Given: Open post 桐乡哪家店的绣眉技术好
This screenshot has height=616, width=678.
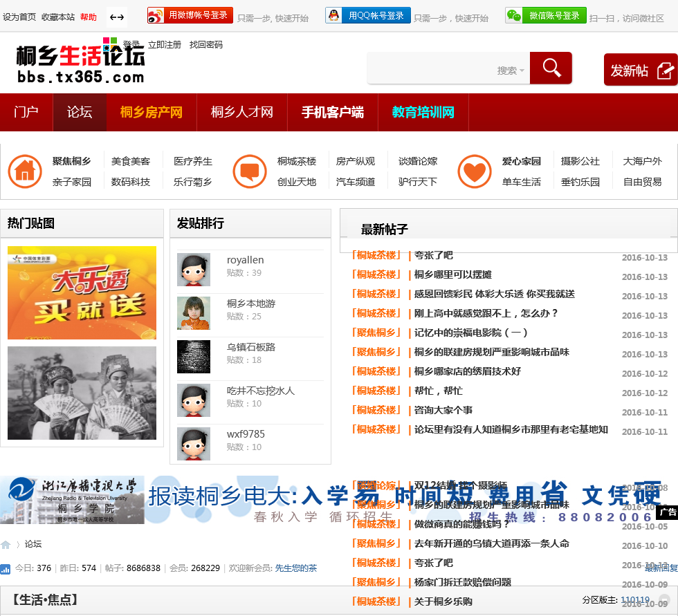Looking at the screenshot, I should pos(468,371).
